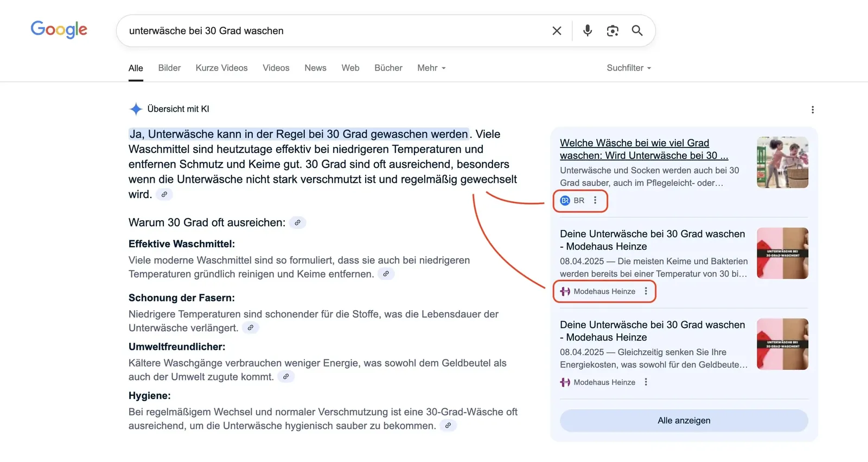Viewport: 868px width, 462px height.
Task: Click the Übersicht mit KI sparkle icon
Action: pyautogui.click(x=136, y=109)
